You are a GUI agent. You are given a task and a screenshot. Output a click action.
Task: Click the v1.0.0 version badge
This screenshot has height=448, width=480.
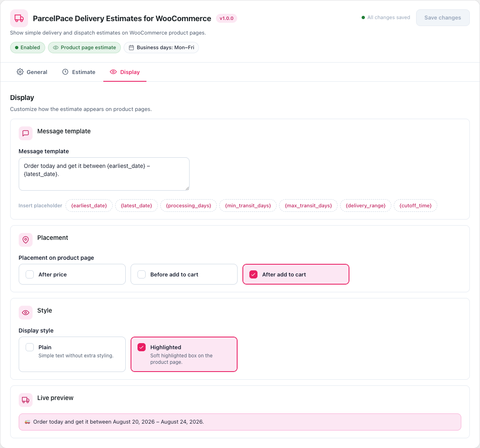227,18
